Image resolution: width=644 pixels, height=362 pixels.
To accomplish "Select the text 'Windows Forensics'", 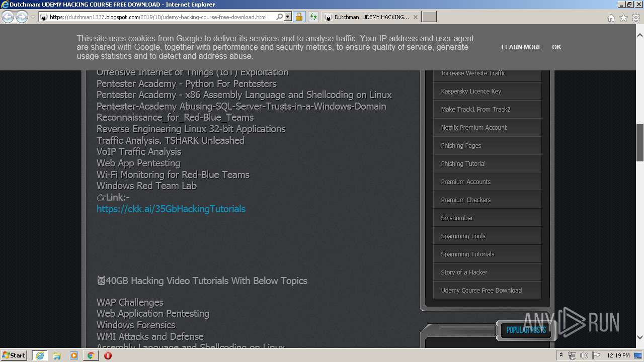I will [x=136, y=325].
